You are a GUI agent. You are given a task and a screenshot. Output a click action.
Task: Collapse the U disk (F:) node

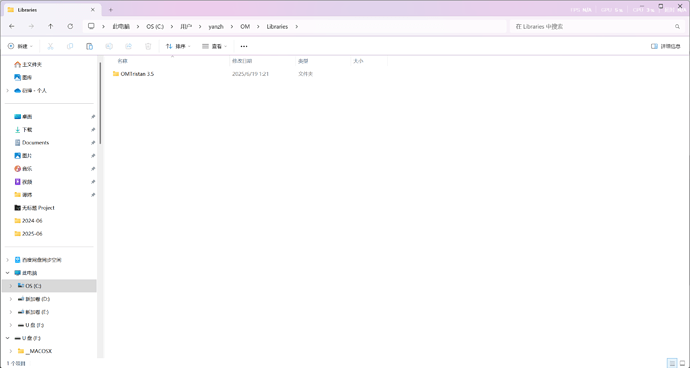point(7,338)
